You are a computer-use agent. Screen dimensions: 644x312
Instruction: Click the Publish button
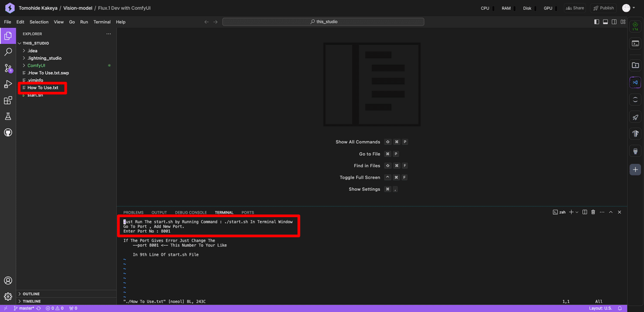603,8
